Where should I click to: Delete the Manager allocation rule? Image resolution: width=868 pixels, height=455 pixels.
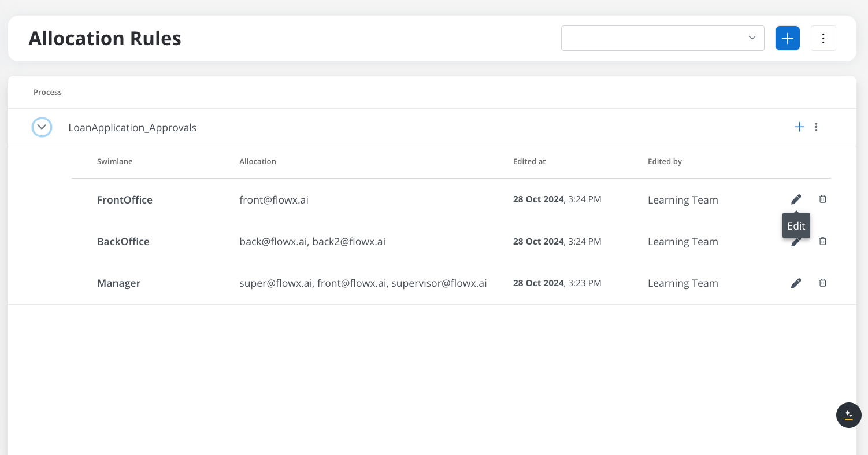[823, 283]
